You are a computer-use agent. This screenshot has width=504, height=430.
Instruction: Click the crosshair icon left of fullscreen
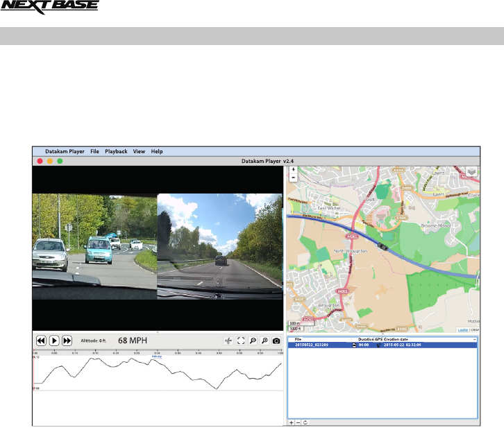(x=228, y=341)
